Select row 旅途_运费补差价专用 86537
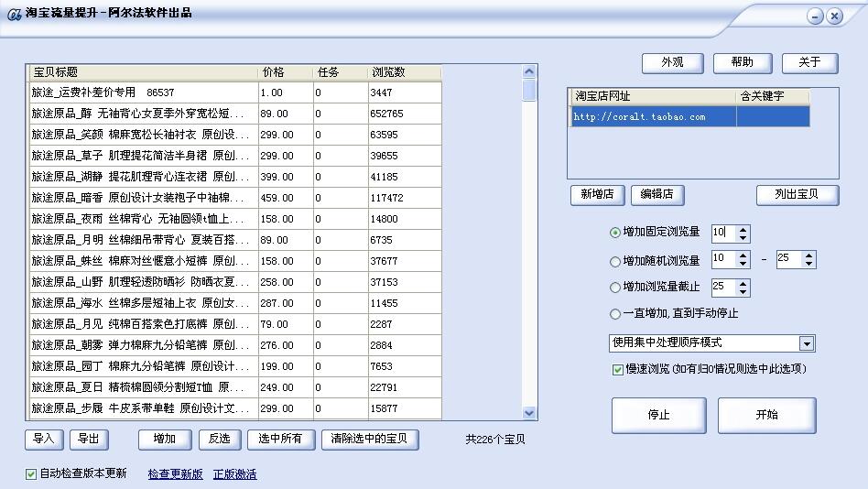Screen dimensions: 868x489 [x=234, y=92]
